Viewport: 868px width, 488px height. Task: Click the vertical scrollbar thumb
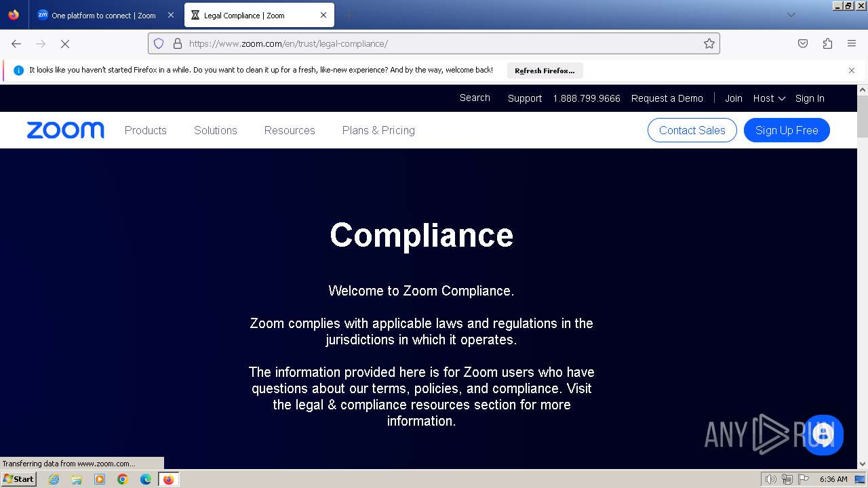pos(863,116)
